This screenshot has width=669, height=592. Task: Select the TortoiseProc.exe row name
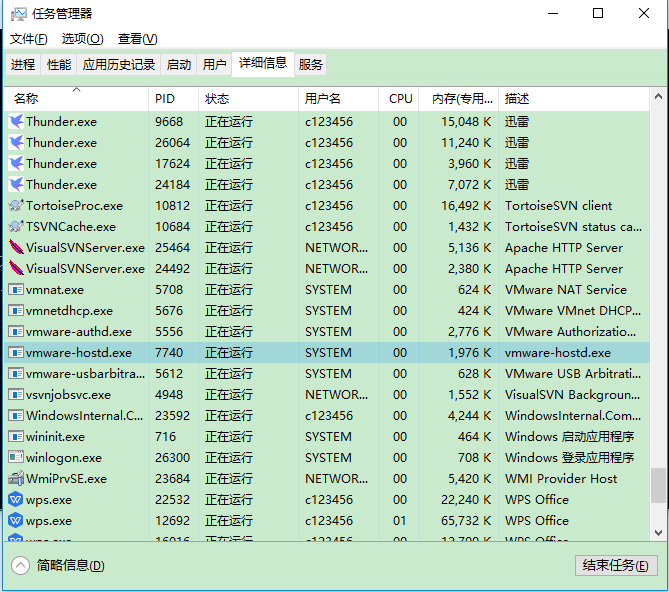[74, 206]
